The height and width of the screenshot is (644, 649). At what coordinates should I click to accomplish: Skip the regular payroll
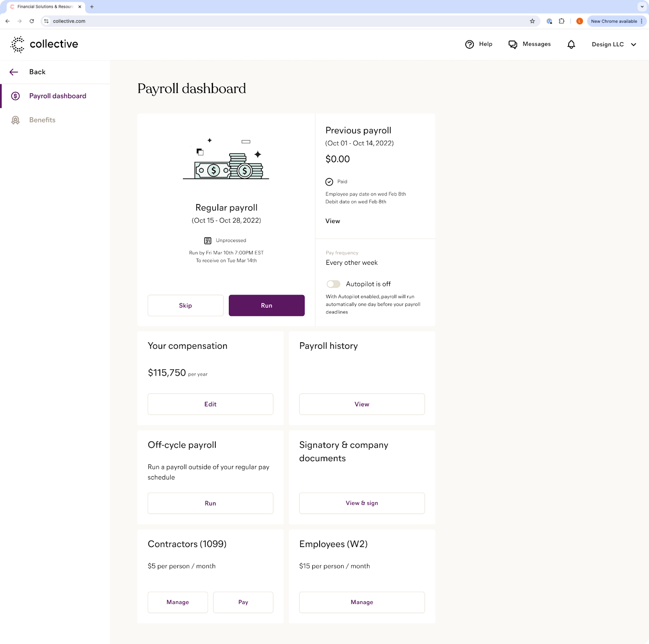point(185,305)
